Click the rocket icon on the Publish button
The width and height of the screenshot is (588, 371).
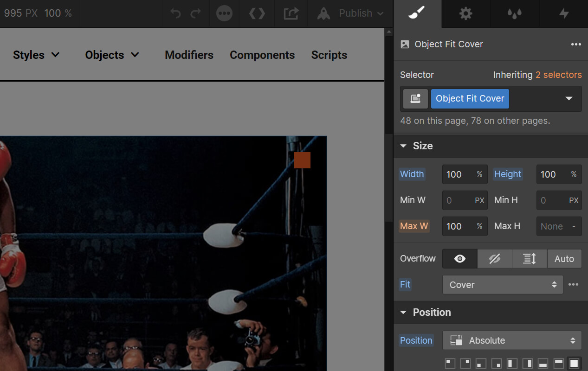323,13
